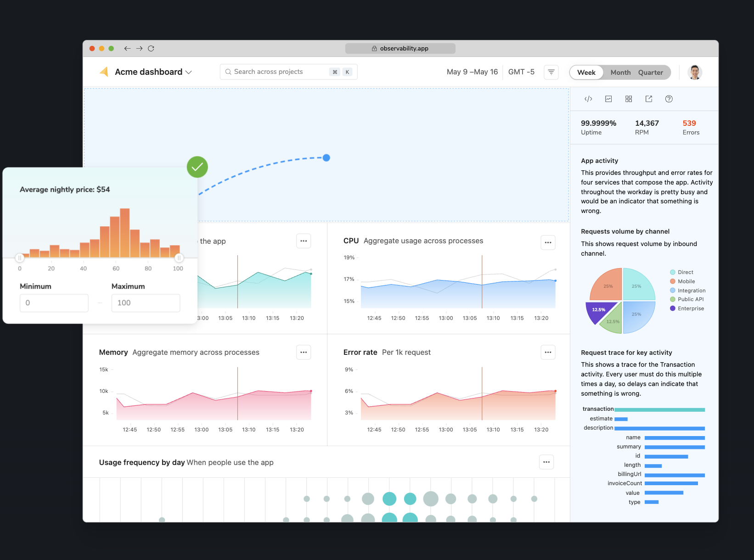The height and width of the screenshot is (560, 754).
Task: Grab the right price range slider handle
Action: (x=179, y=258)
